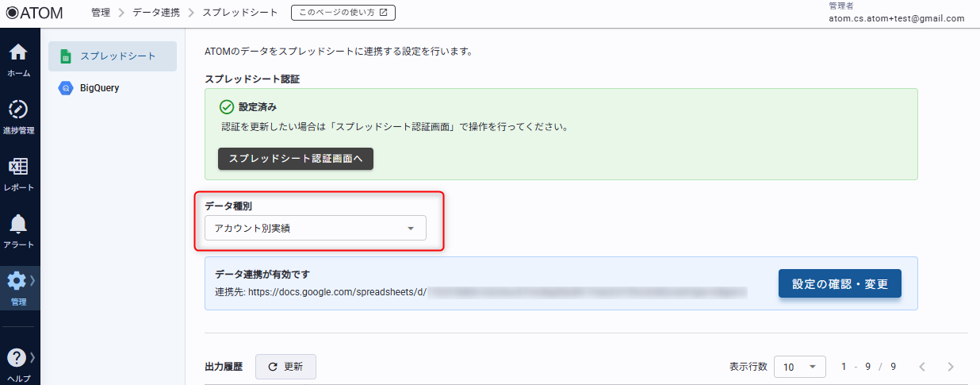Open the Report sidebar icon
980x385 pixels.
coord(18,167)
